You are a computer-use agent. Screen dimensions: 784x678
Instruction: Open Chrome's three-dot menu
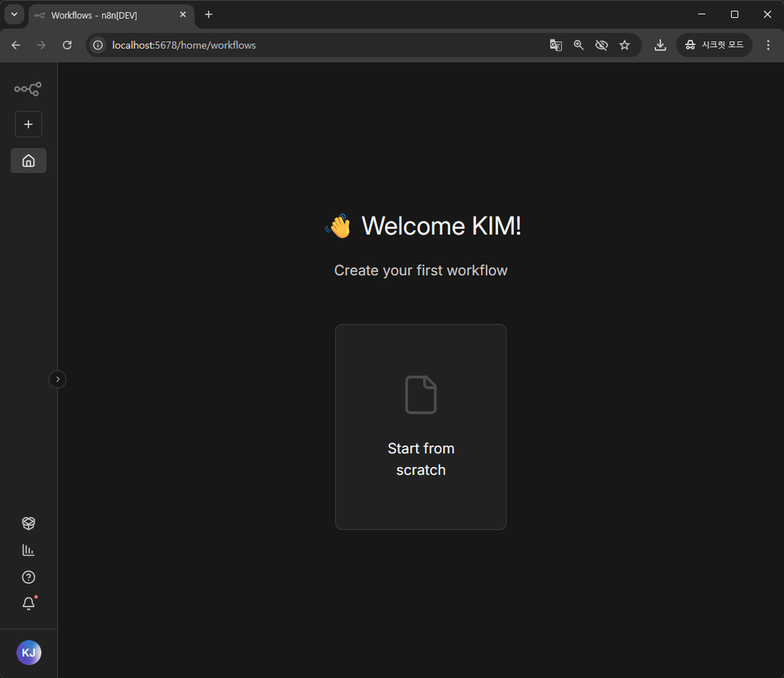pos(768,45)
